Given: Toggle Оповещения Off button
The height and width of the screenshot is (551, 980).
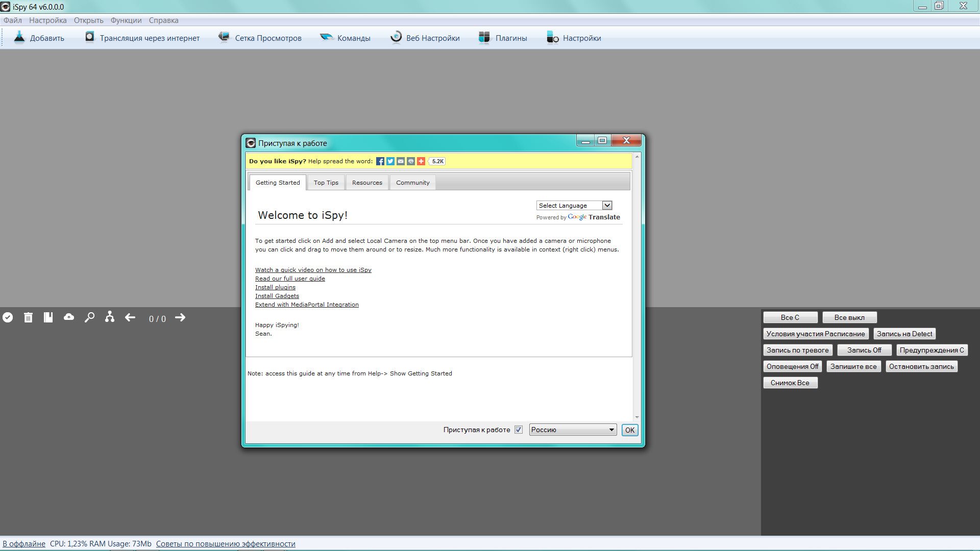Looking at the screenshot, I should click(793, 366).
